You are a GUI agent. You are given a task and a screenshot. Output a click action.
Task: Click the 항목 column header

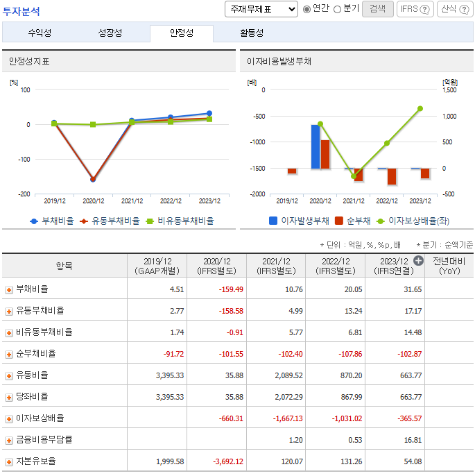point(64,266)
